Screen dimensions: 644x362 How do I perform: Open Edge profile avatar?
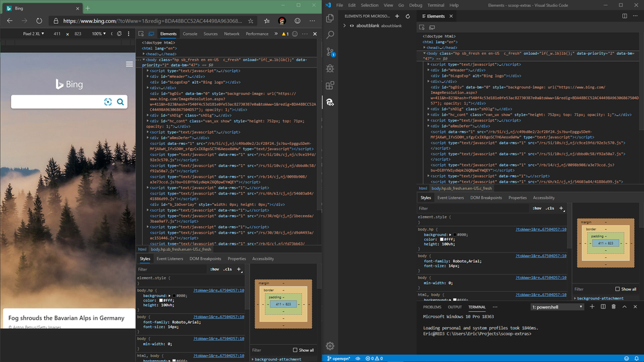(x=282, y=21)
